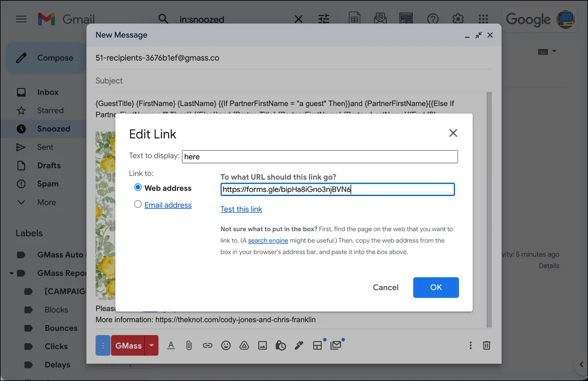Open the Google account avatar
This screenshot has height=381, width=588.
point(566,19)
